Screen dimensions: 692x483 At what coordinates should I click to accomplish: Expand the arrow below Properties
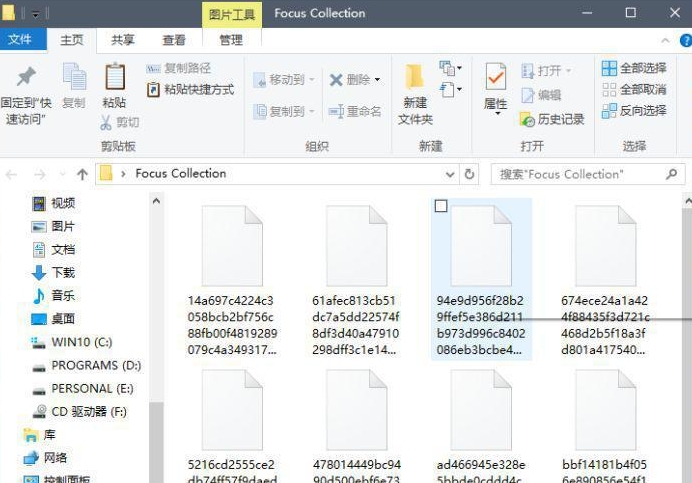coord(497,114)
